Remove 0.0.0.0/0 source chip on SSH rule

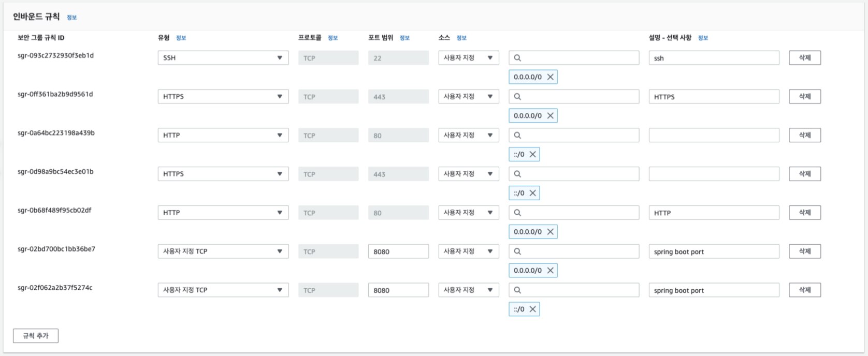tap(550, 77)
